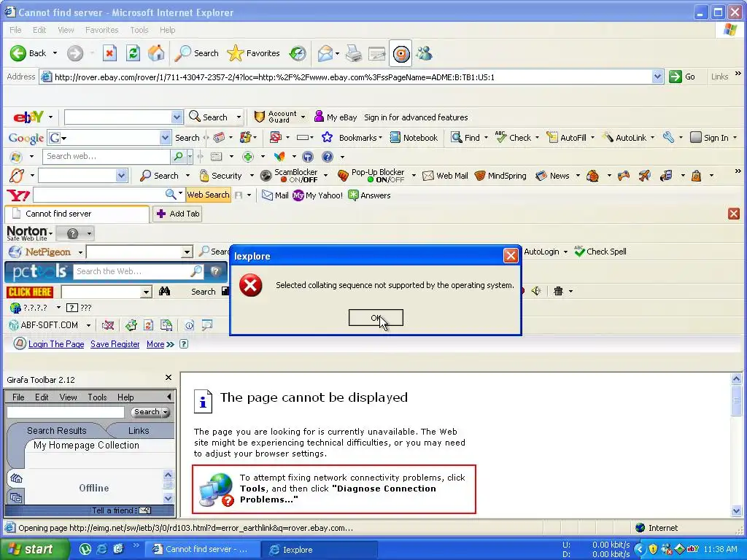Viewport: 747px width, 560px height.
Task: Click the eBay toolbar logo
Action: [x=28, y=117]
